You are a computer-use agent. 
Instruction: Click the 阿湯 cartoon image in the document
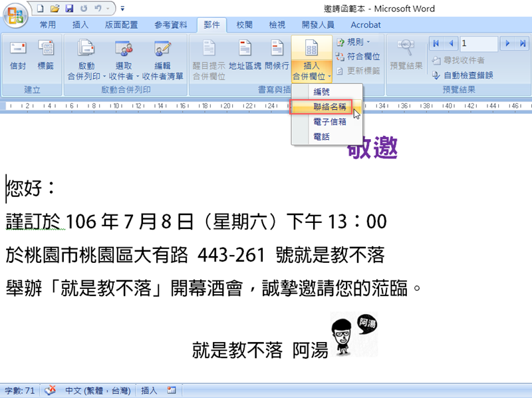pyautogui.click(x=354, y=334)
